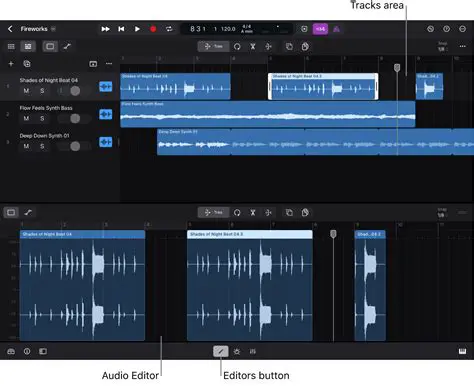The height and width of the screenshot is (386, 474).
Task: Click the audio icon of Shades of Night Beat track
Action: [x=106, y=87]
